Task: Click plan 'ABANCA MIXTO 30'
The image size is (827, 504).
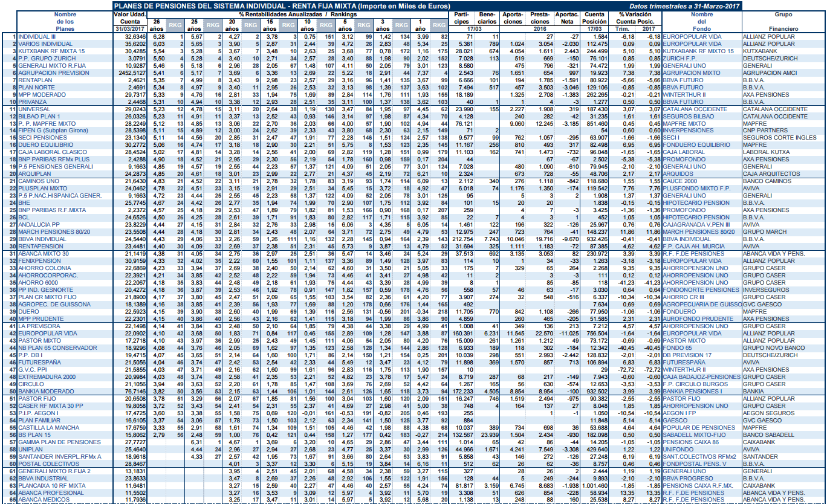Action: click(x=44, y=253)
